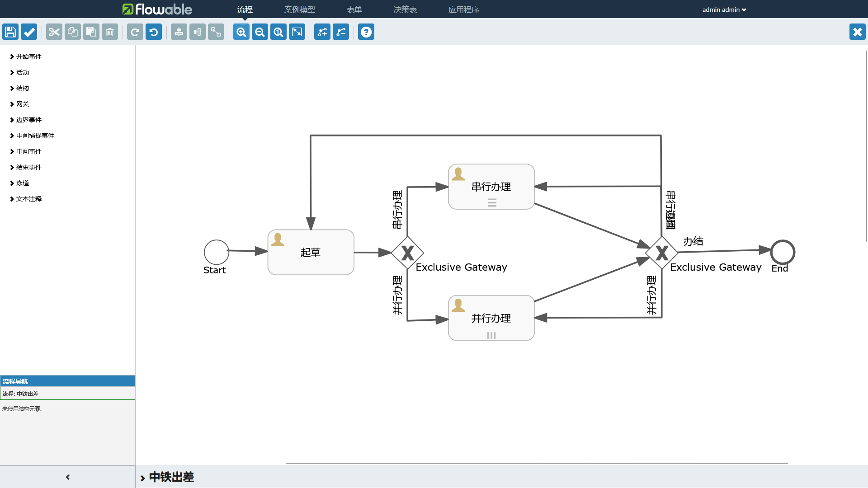Expand the 网关 palette group
This screenshot has height=488, width=868.
click(x=22, y=104)
